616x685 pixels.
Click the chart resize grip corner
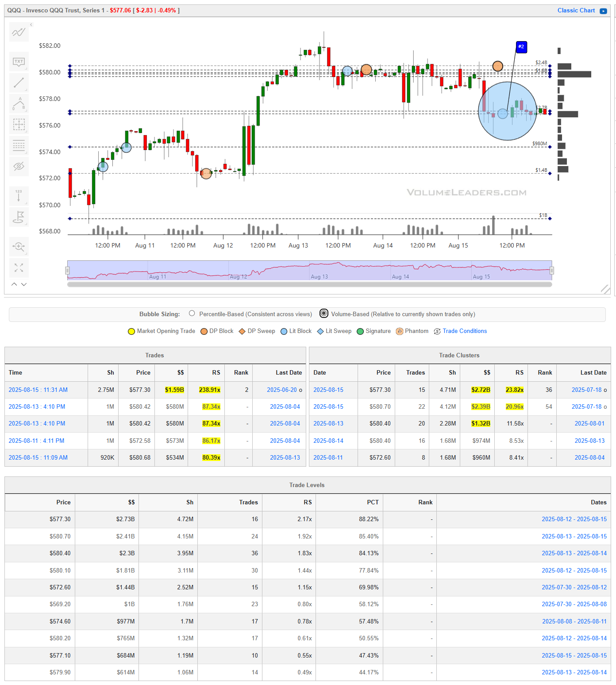[x=605, y=289]
